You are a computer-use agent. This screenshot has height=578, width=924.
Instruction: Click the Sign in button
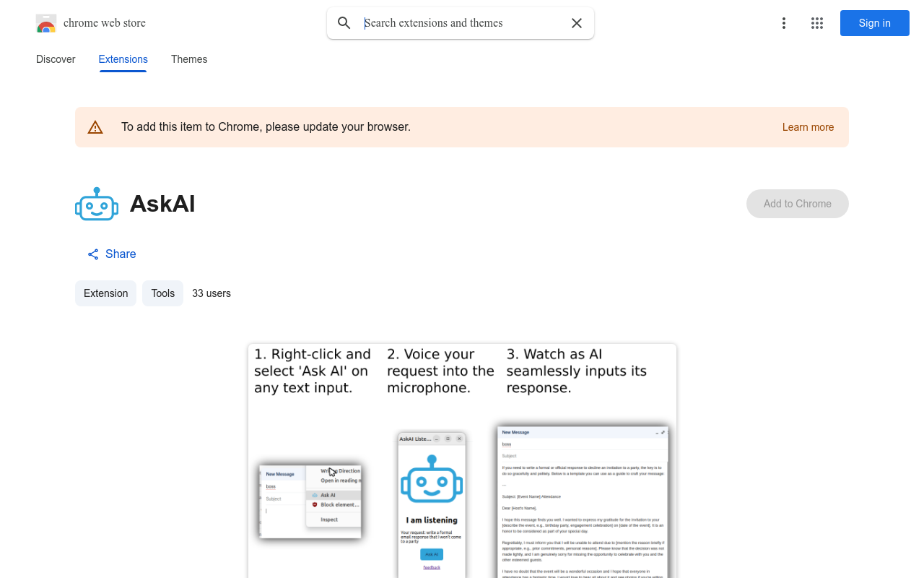(x=875, y=23)
